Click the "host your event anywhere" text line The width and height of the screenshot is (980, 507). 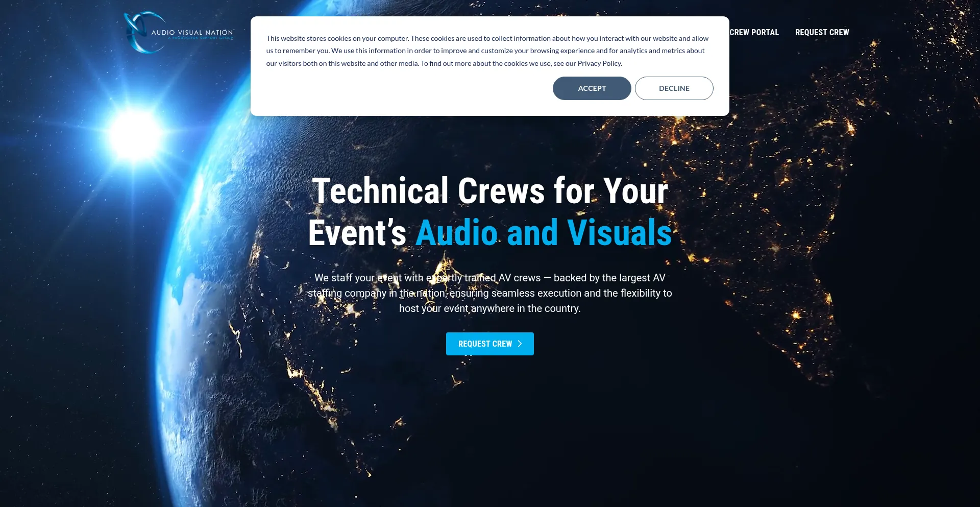tap(489, 308)
